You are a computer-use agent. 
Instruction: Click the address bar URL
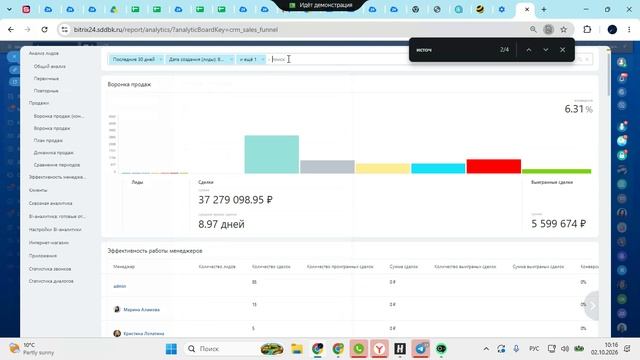pyautogui.click(x=176, y=29)
